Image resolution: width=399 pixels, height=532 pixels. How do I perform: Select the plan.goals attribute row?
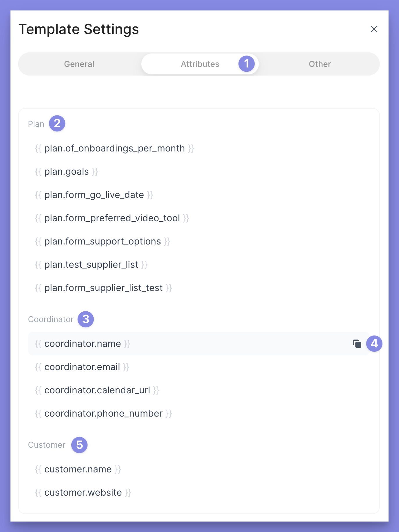click(x=67, y=172)
